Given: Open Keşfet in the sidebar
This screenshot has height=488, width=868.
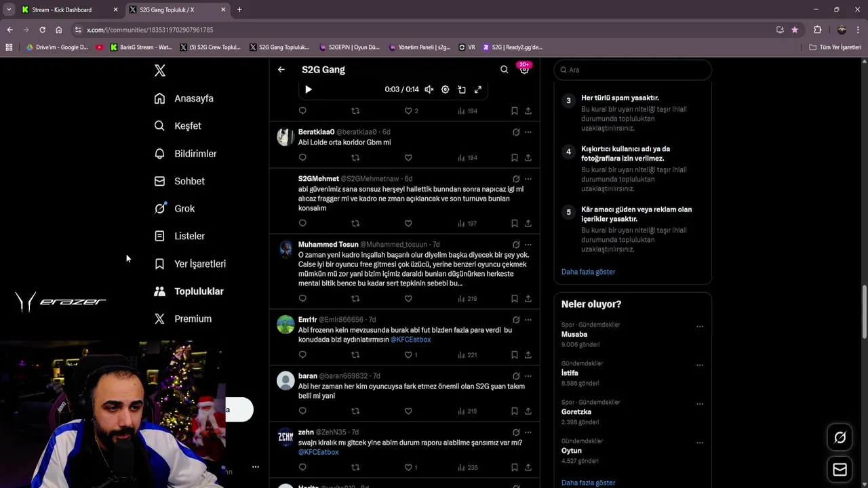Looking at the screenshot, I should click(x=178, y=126).
